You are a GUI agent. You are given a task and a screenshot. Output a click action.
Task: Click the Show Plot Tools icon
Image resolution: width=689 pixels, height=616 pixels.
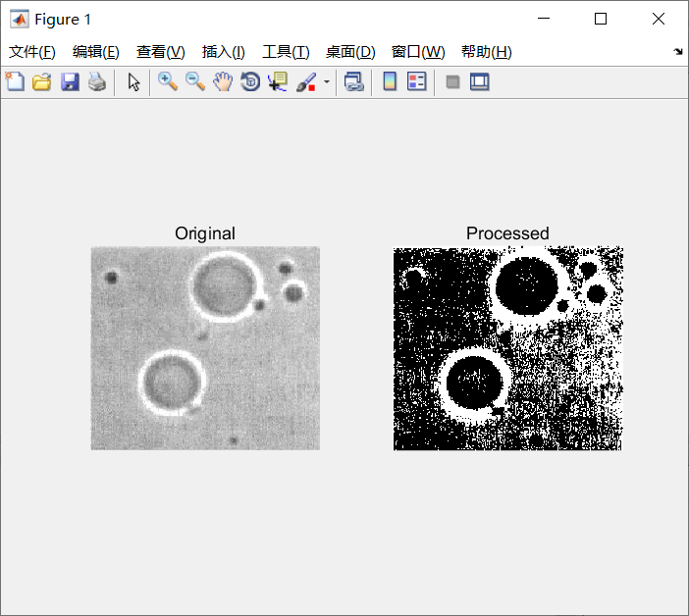coord(479,82)
